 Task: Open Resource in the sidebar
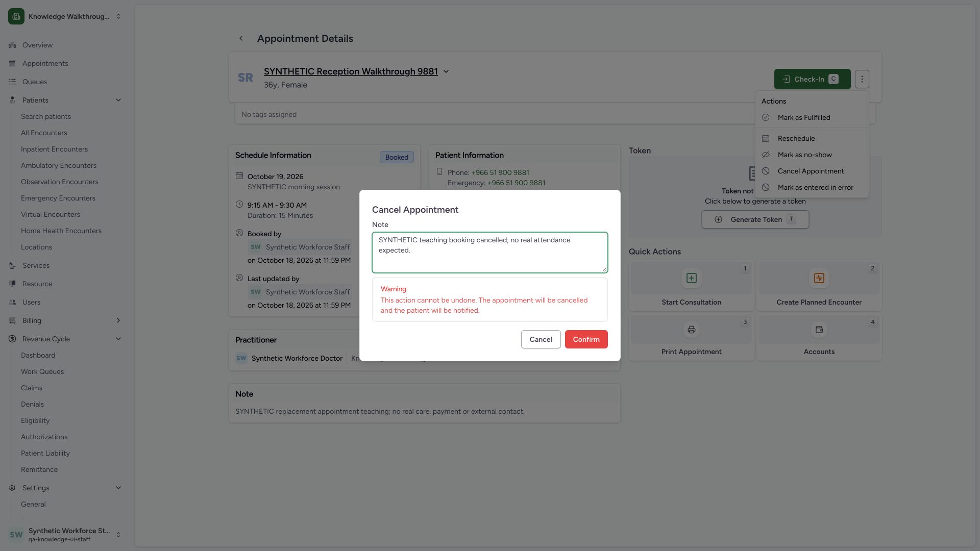[x=37, y=284]
